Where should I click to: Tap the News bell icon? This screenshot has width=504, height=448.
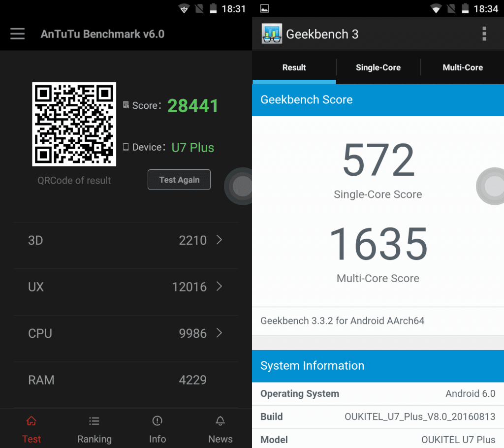pos(220,420)
